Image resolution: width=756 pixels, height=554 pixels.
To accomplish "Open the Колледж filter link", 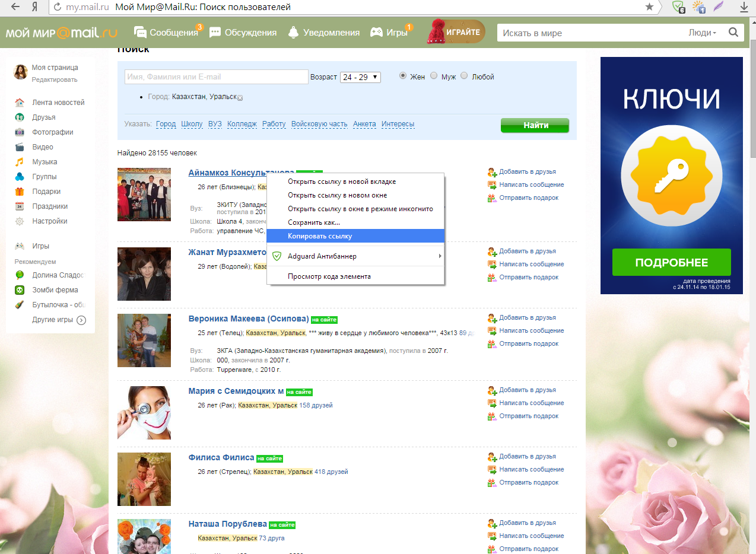I will click(x=242, y=124).
